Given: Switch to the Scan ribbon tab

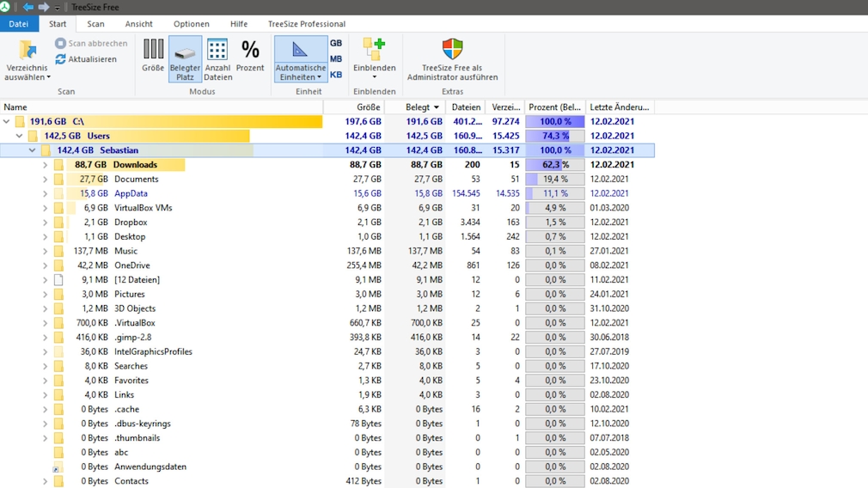Looking at the screenshot, I should coord(95,24).
